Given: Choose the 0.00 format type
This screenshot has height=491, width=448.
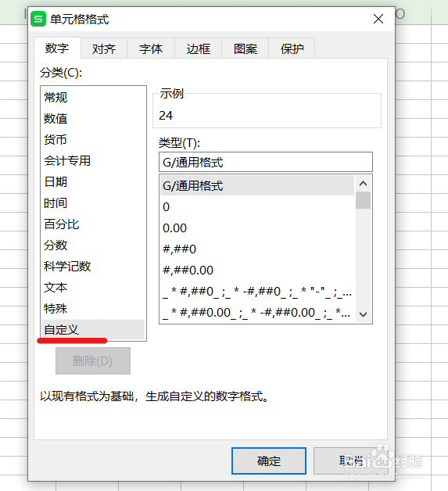Looking at the screenshot, I should pyautogui.click(x=257, y=228).
